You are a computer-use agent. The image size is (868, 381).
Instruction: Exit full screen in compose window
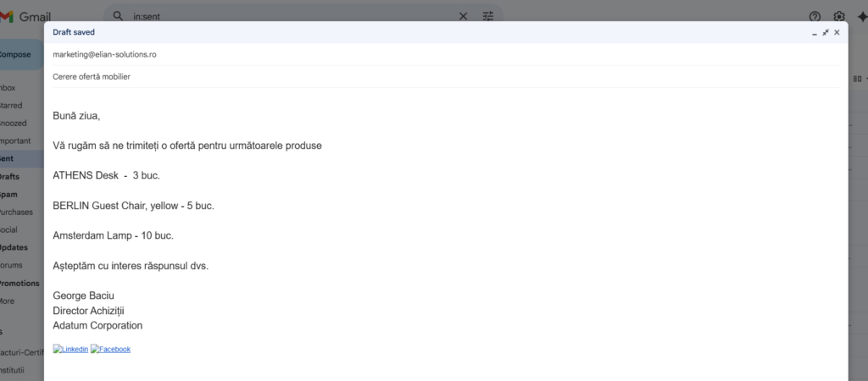pos(826,32)
